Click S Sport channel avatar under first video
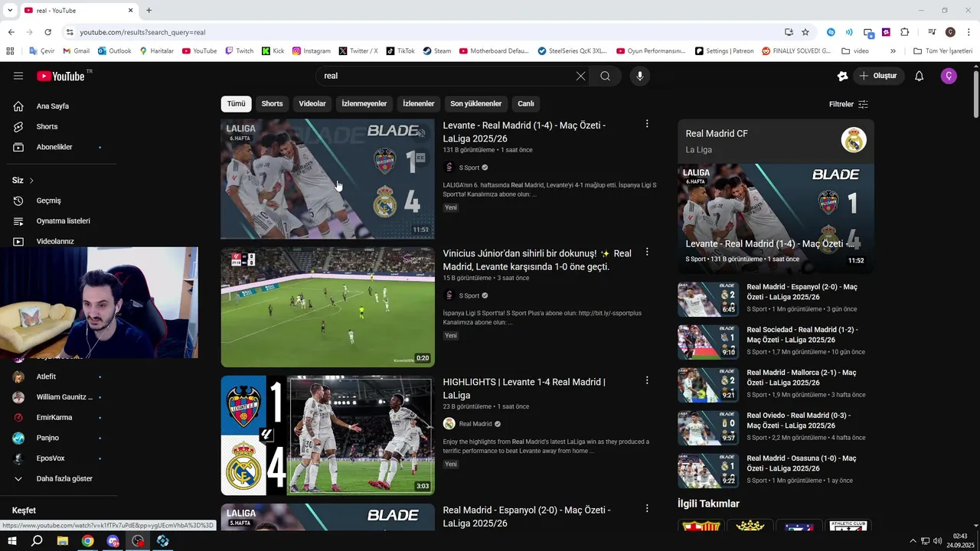Screen dimensions: 980x551 point(449,168)
